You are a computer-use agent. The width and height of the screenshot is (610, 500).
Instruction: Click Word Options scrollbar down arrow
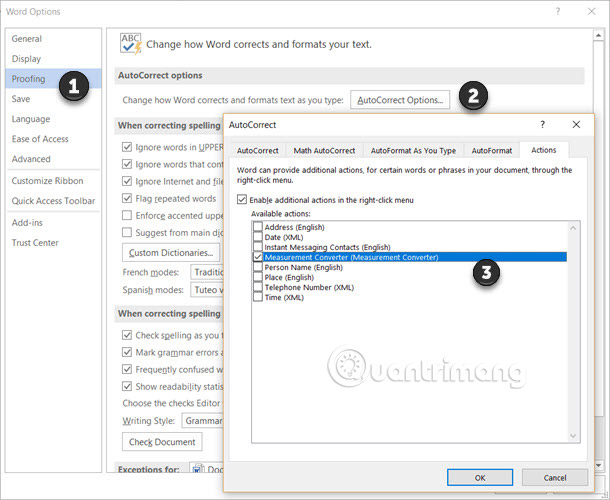pos(598,465)
